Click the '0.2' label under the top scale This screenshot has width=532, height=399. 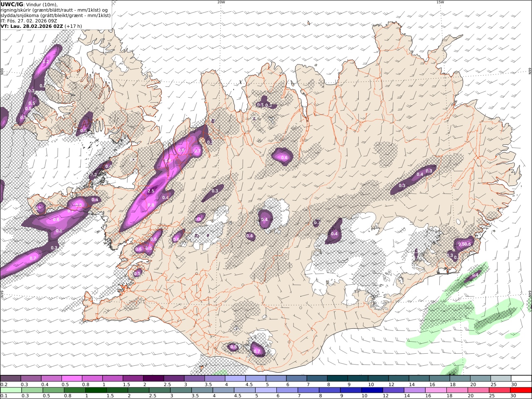(4, 384)
